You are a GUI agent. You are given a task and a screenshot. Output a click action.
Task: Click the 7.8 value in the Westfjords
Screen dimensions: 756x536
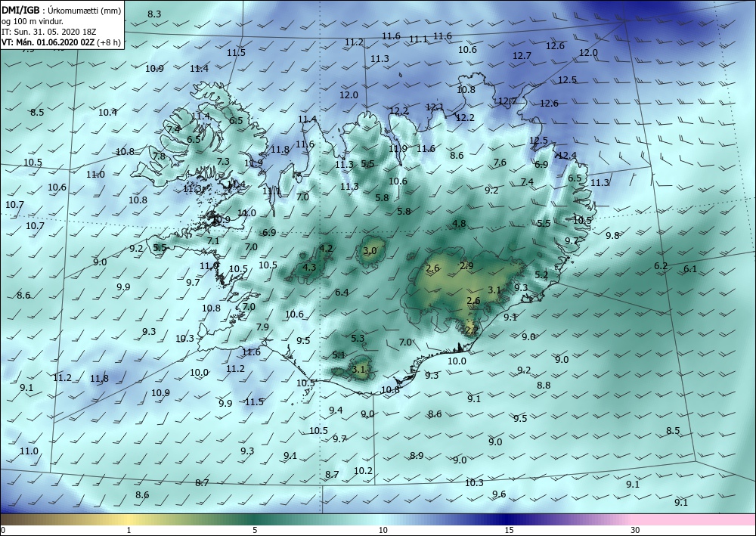[x=159, y=156]
